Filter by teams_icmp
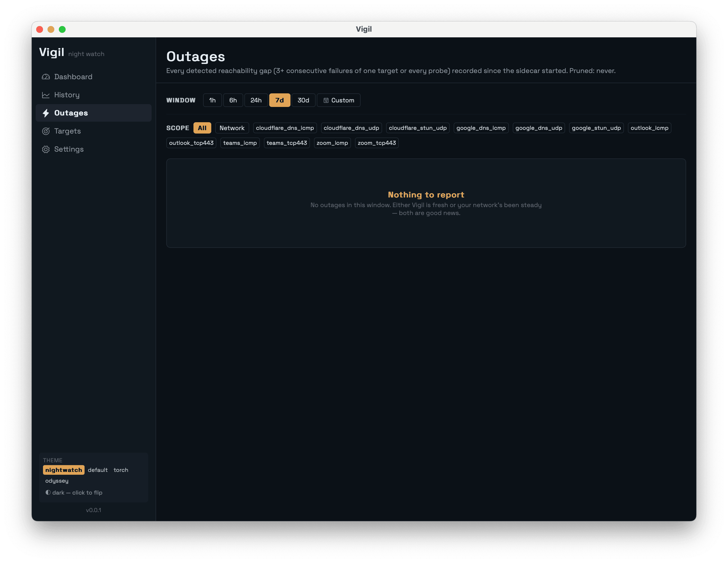Image resolution: width=728 pixels, height=563 pixels. tap(240, 143)
